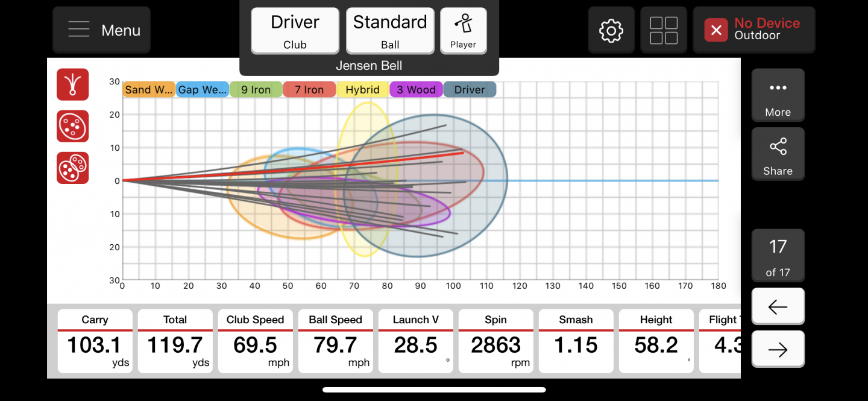Select the dual dispersion circles icon
Screen dimensions: 868x401
(x=73, y=168)
